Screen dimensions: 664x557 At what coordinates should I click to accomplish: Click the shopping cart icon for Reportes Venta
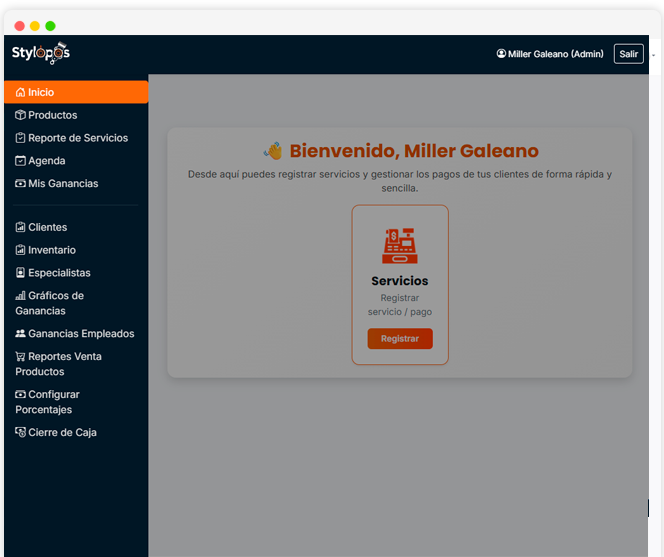tap(21, 357)
